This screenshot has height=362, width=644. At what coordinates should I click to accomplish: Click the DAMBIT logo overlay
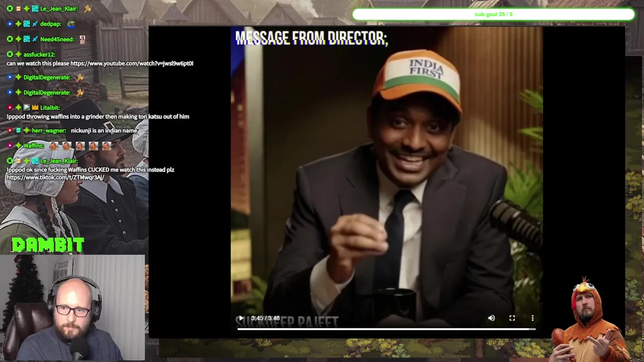(x=48, y=245)
